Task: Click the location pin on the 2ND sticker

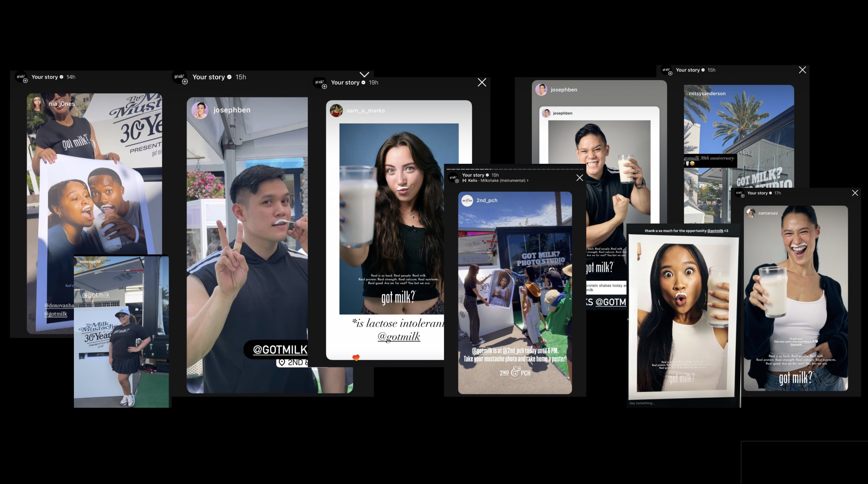Action: 282,362
